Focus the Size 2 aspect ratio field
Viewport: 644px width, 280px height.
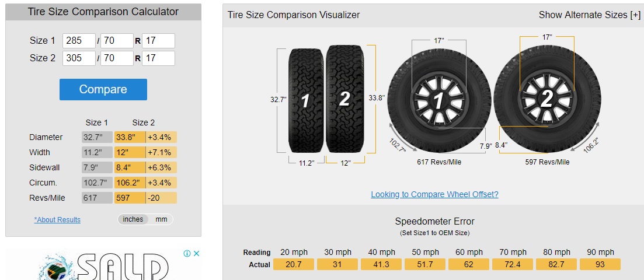coord(117,58)
